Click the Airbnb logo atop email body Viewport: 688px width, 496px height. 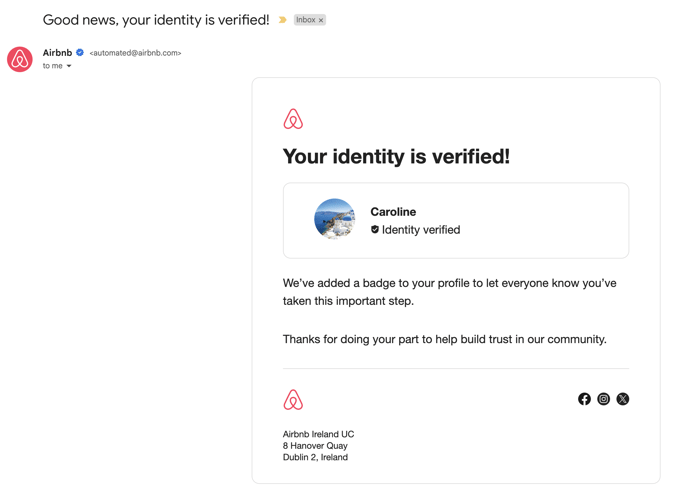[293, 119]
